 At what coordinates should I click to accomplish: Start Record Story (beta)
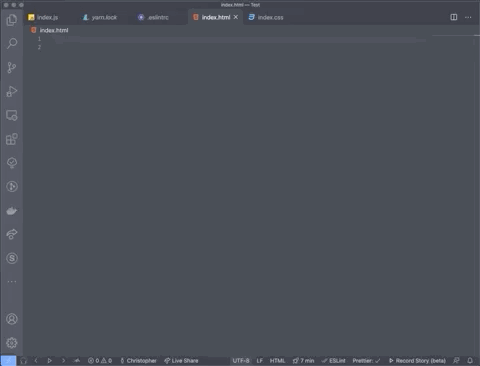(417, 361)
